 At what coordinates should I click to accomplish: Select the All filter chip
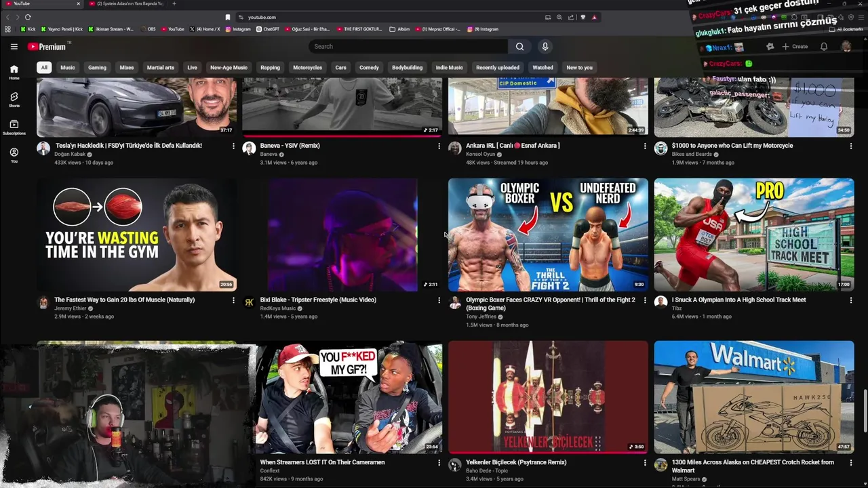point(44,67)
